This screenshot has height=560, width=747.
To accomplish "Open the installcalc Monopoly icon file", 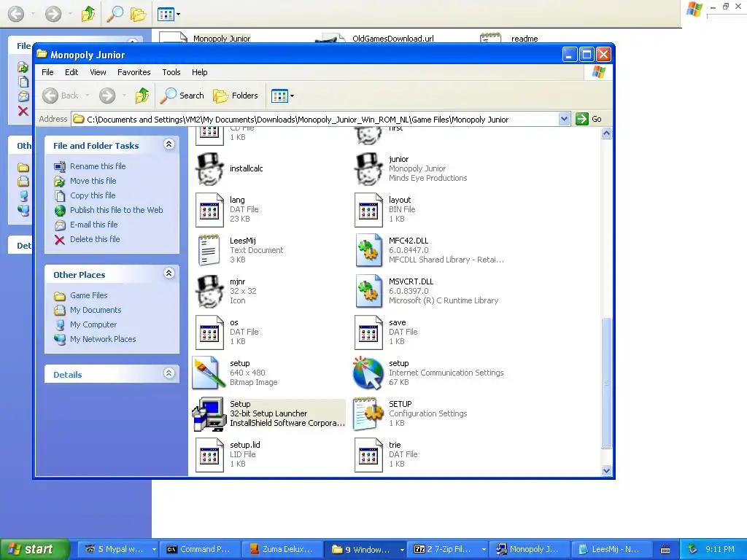I will pos(209,168).
